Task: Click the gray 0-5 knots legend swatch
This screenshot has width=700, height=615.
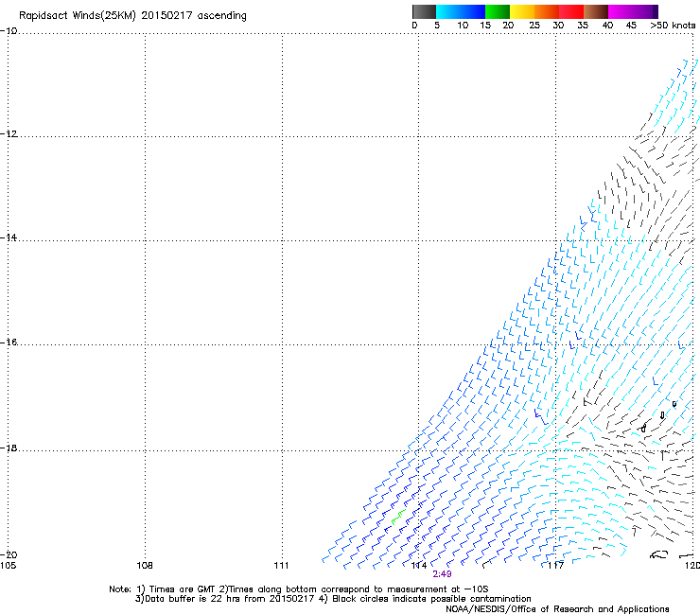Action: click(x=424, y=11)
